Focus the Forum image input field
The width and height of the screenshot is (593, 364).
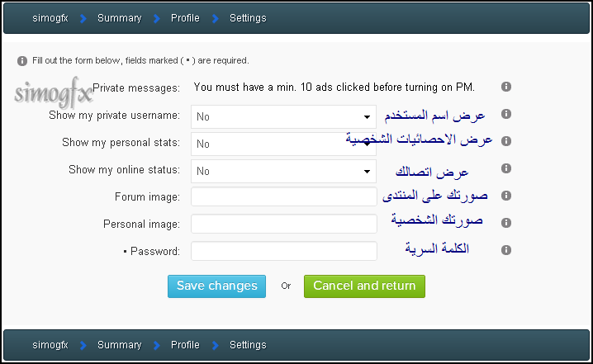[284, 196]
